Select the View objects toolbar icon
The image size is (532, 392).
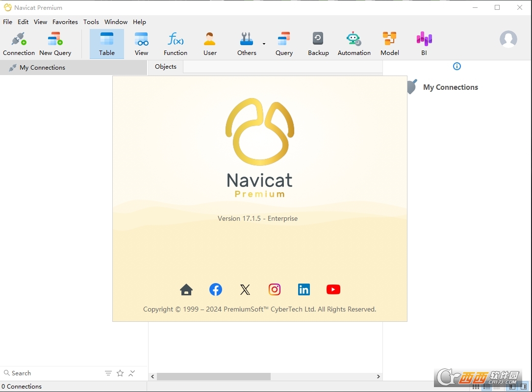click(141, 44)
